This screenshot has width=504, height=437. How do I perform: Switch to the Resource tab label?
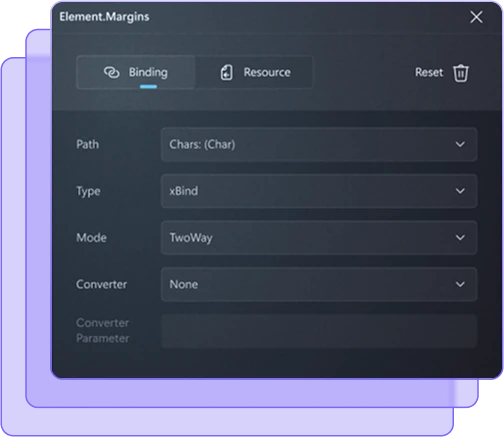267,72
